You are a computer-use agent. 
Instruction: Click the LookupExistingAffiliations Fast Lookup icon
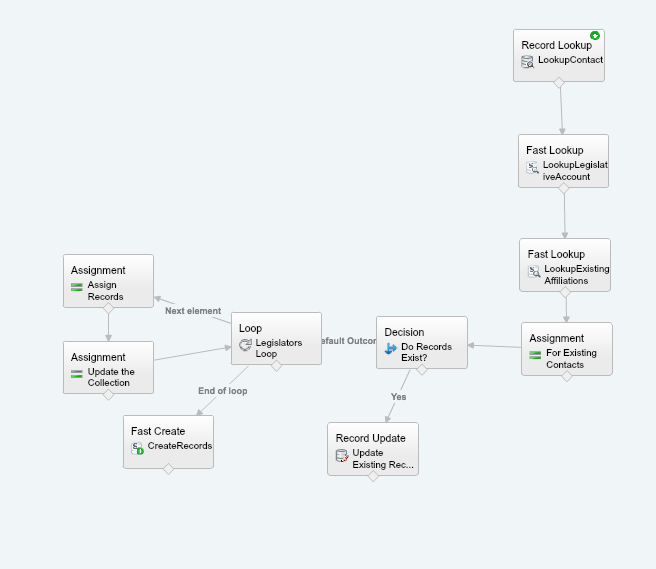pyautogui.click(x=534, y=271)
